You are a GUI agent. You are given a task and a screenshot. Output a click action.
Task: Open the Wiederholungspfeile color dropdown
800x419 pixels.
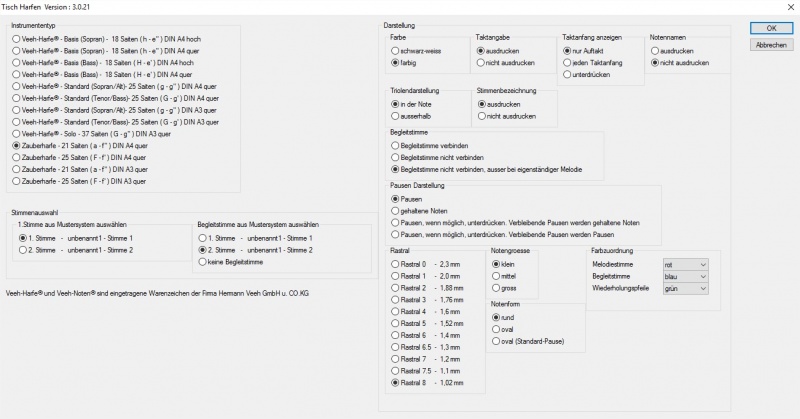685,290
